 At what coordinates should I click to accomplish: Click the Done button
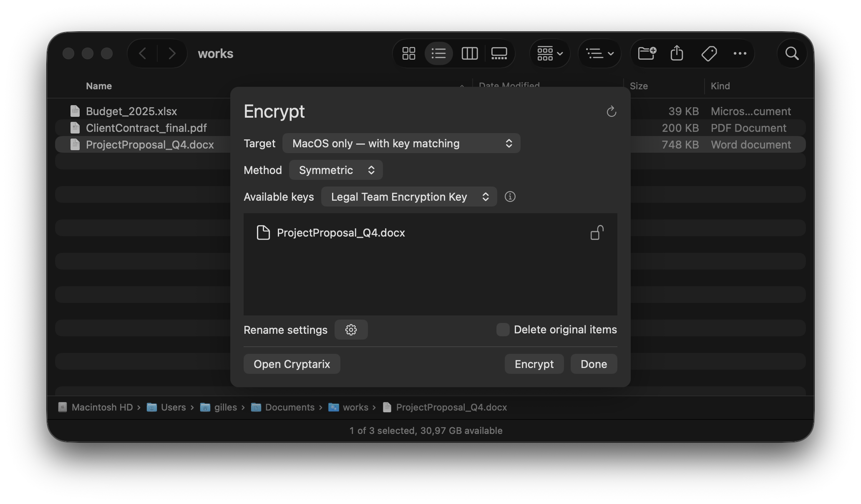(594, 364)
